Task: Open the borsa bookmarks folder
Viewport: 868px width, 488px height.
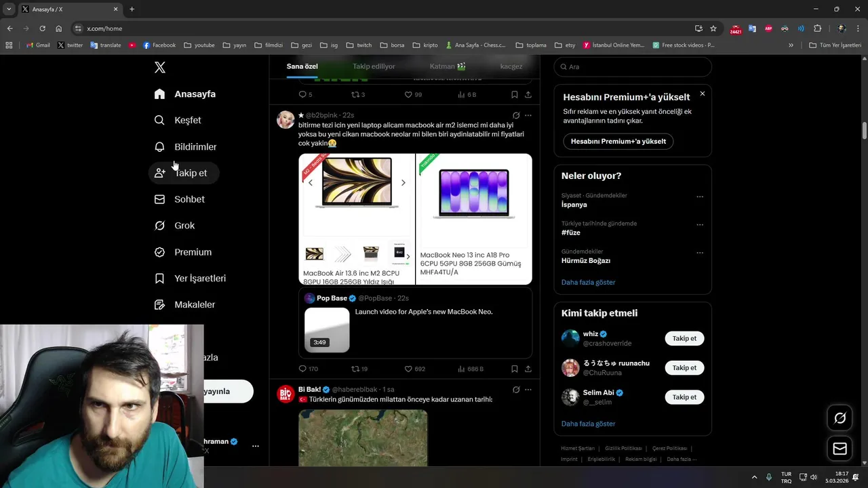Action: click(392, 45)
